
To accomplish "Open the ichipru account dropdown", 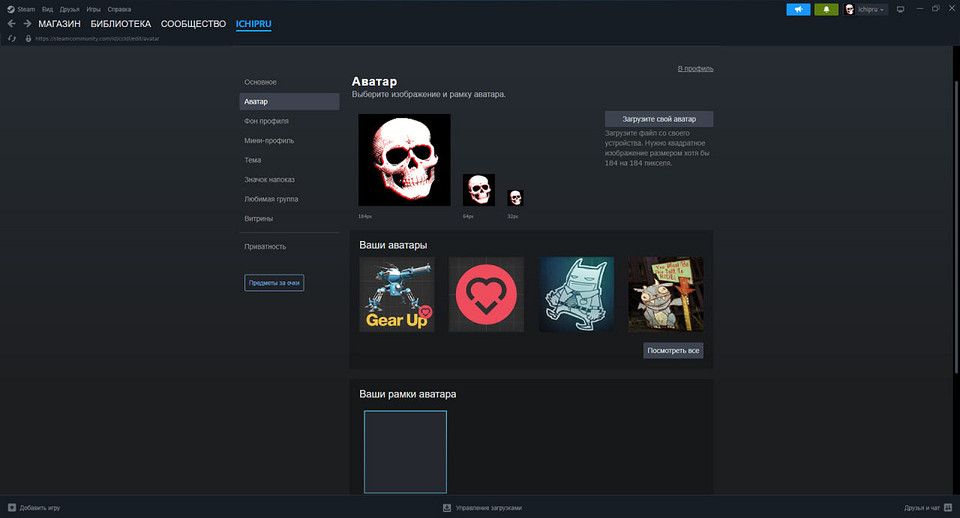I will tap(866, 9).
